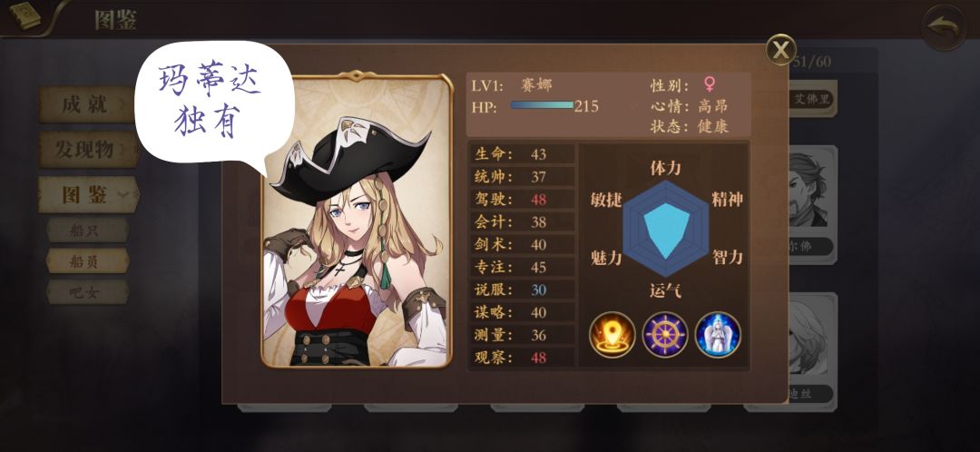
Task: Close the 赛娜 character detail popup
Action: coord(780,50)
